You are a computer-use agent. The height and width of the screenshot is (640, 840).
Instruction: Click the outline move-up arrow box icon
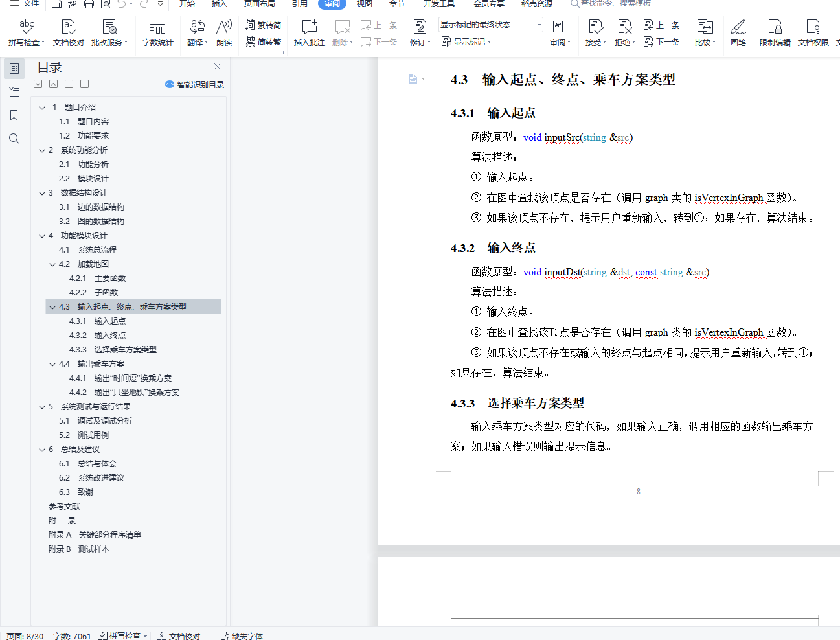pyautogui.click(x=53, y=84)
